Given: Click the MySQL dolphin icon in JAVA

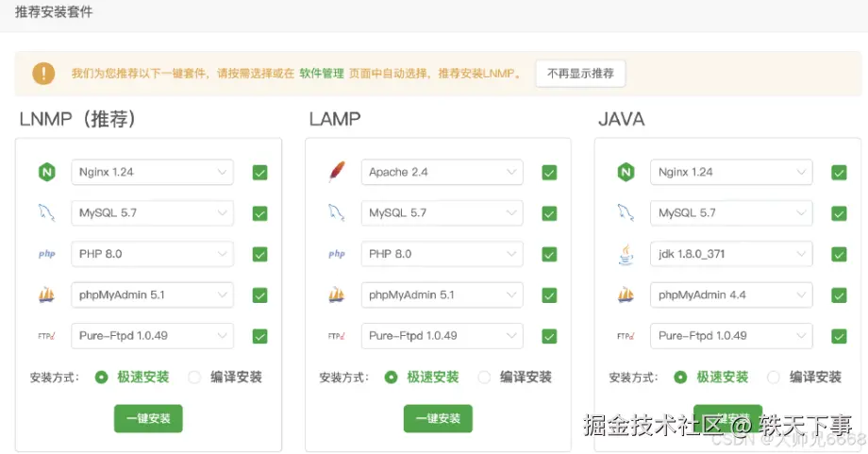Looking at the screenshot, I should coord(626,213).
